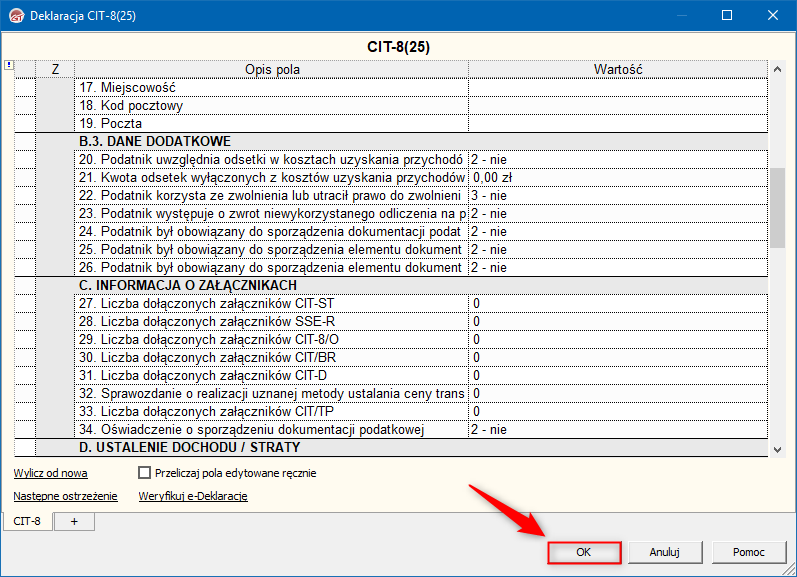Select value cell for 18. Kod pocztowy

click(x=618, y=105)
